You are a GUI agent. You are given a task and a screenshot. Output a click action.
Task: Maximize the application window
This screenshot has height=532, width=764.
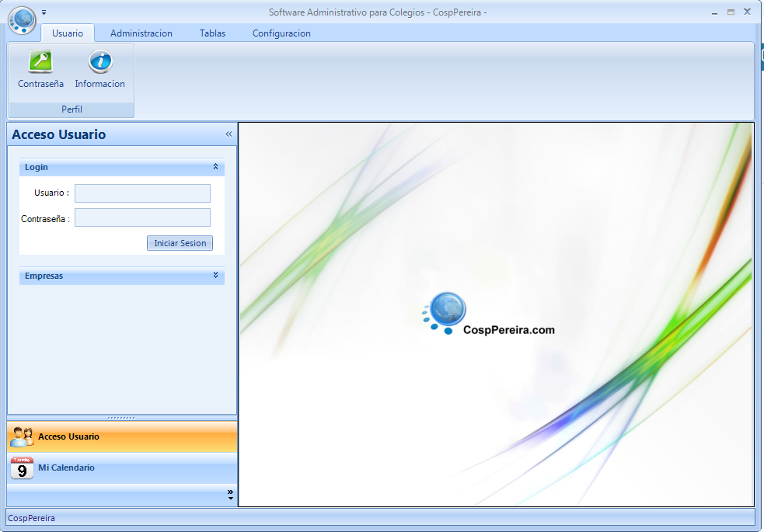tap(731, 12)
